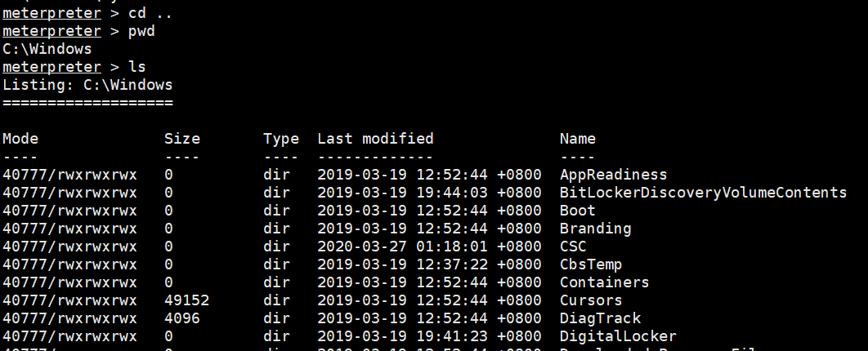Click the 'pwd' command text
The width and height of the screenshot is (868, 351).
click(141, 32)
